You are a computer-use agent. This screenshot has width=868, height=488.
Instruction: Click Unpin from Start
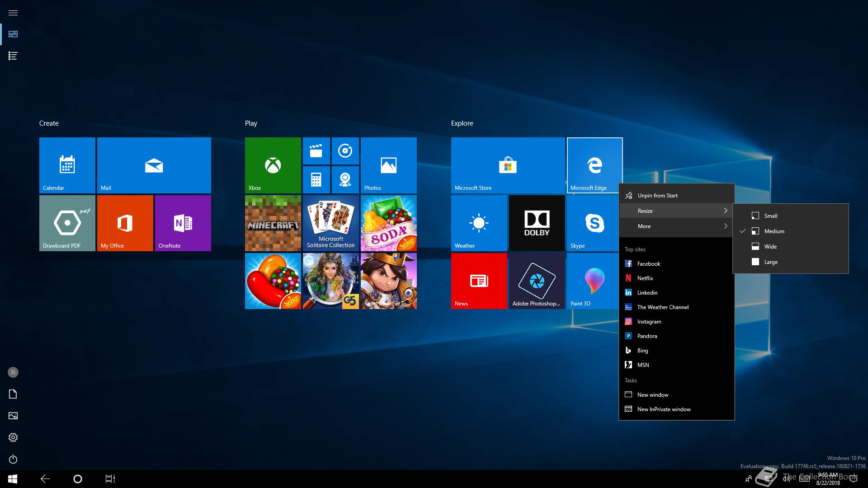[x=676, y=195]
